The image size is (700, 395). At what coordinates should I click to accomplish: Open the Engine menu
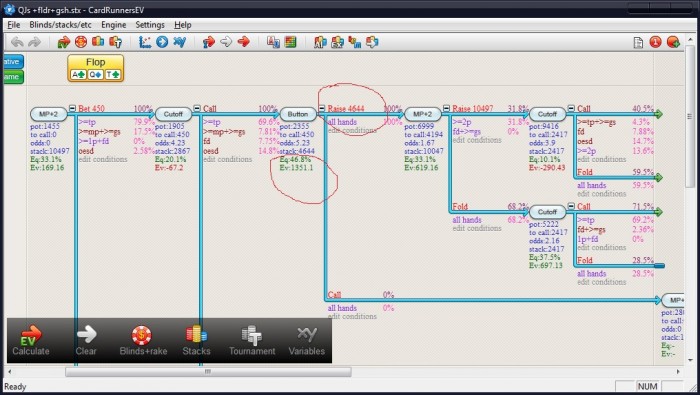click(113, 25)
